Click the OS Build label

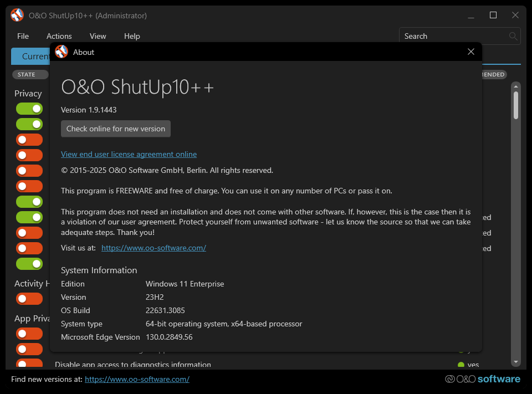75,310
